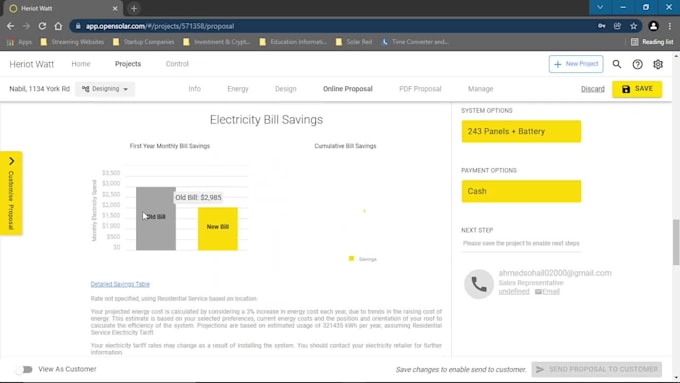Switch to the Info tab
680x383 pixels.
click(194, 89)
